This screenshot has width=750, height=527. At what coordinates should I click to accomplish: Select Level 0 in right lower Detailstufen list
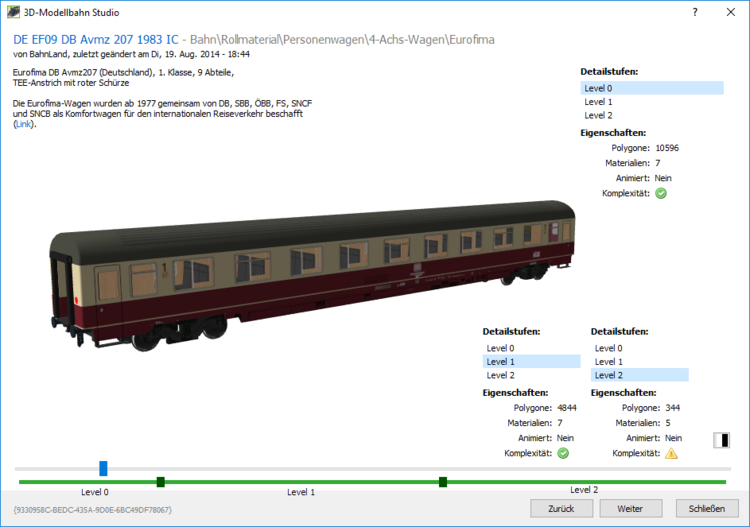click(640, 348)
